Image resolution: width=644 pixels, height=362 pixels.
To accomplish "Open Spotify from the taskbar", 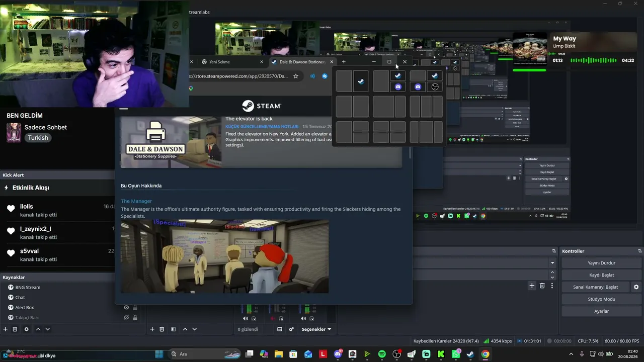I will [382, 354].
